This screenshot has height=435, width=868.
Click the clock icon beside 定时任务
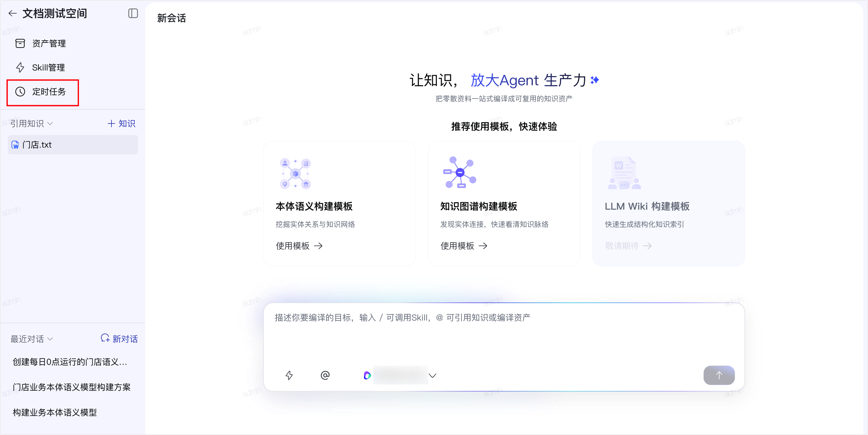click(20, 92)
